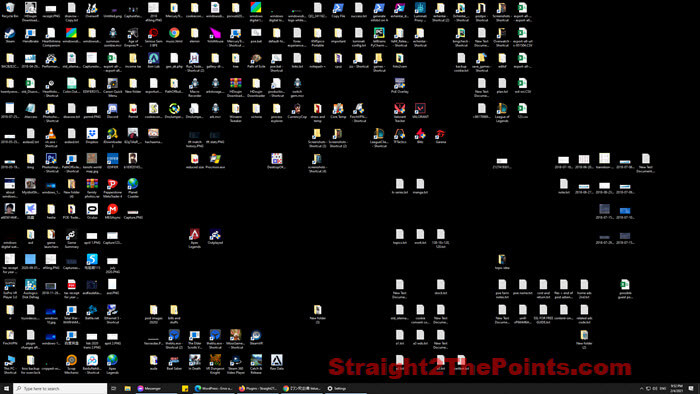Select the Oculus desktop icon
Viewport: 700px width, 394px height.
tap(92, 212)
